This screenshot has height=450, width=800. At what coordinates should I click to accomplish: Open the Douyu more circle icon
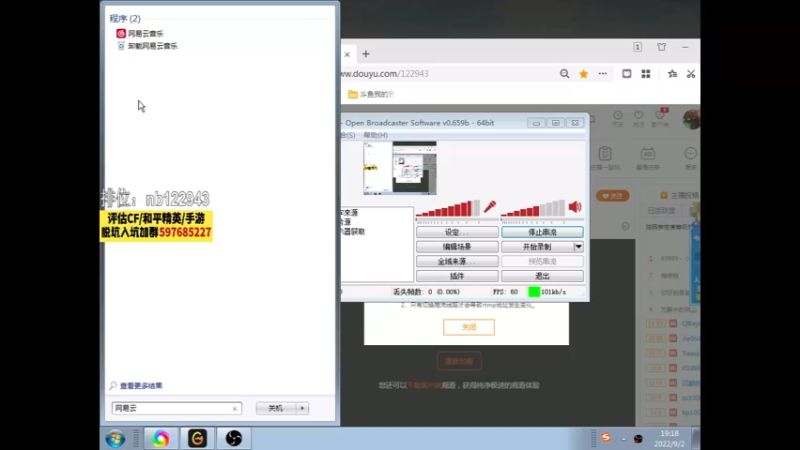click(x=690, y=158)
